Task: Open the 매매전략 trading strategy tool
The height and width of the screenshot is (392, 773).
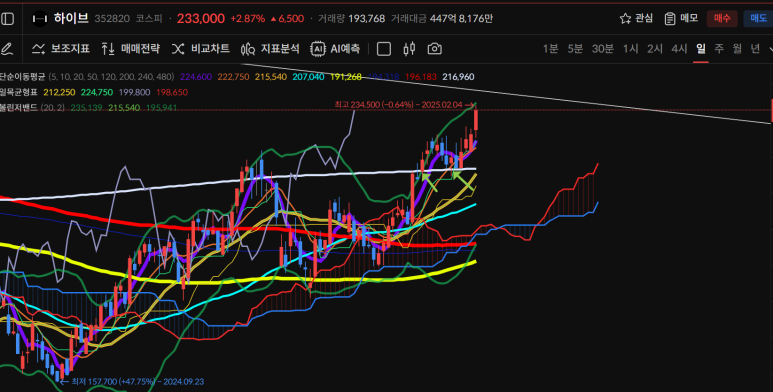Action: click(131, 49)
